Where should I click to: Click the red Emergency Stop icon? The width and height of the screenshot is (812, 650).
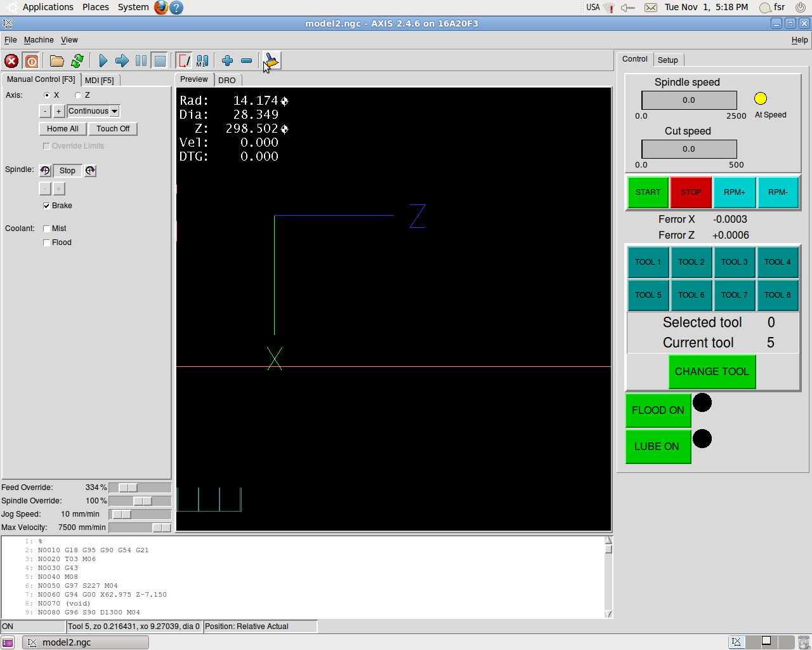[11, 61]
